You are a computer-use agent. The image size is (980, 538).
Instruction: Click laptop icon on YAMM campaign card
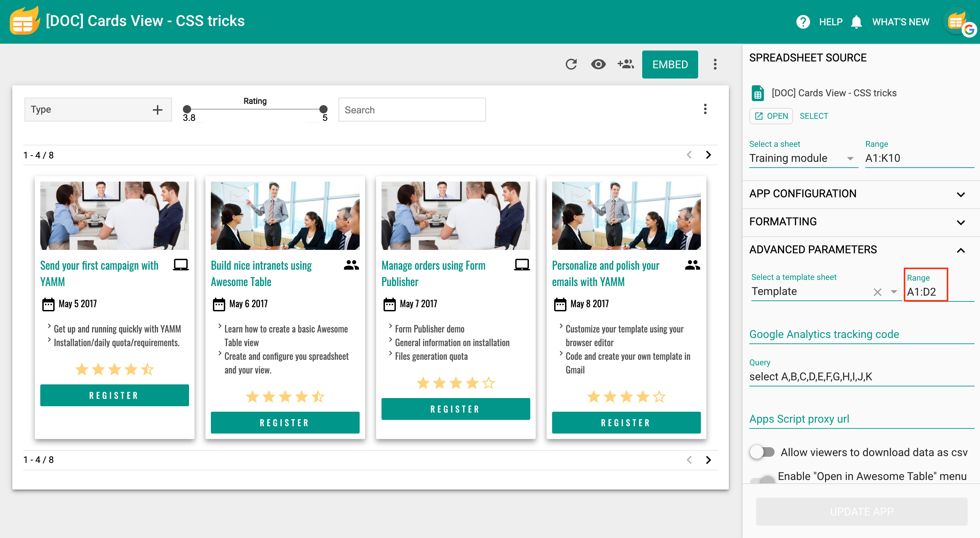coord(181,265)
